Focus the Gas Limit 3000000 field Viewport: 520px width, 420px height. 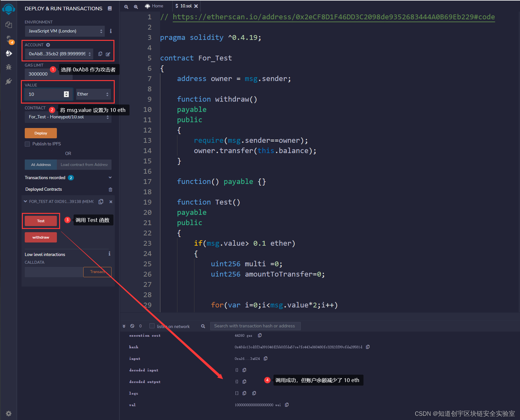(49, 74)
